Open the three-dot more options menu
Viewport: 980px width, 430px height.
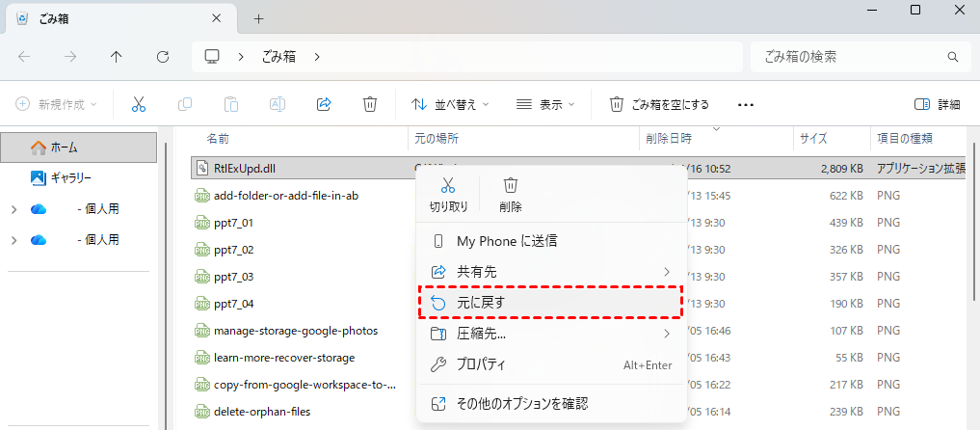tap(745, 104)
